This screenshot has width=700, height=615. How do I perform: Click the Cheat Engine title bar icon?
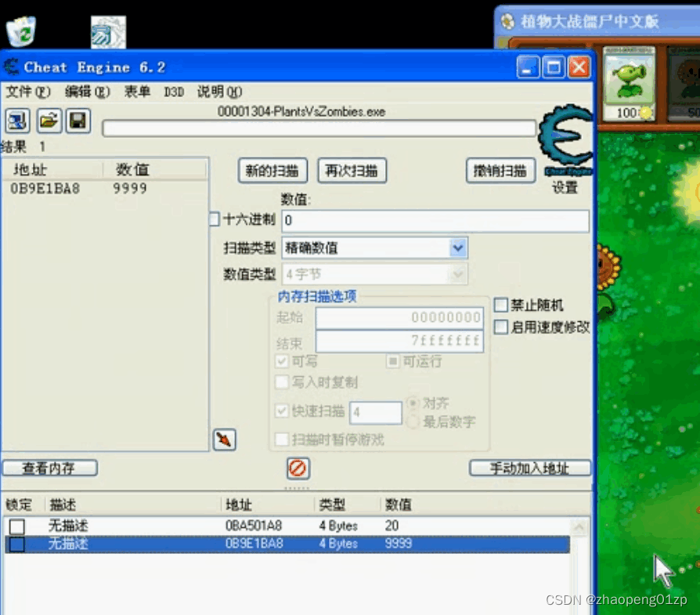pyautogui.click(x=11, y=67)
